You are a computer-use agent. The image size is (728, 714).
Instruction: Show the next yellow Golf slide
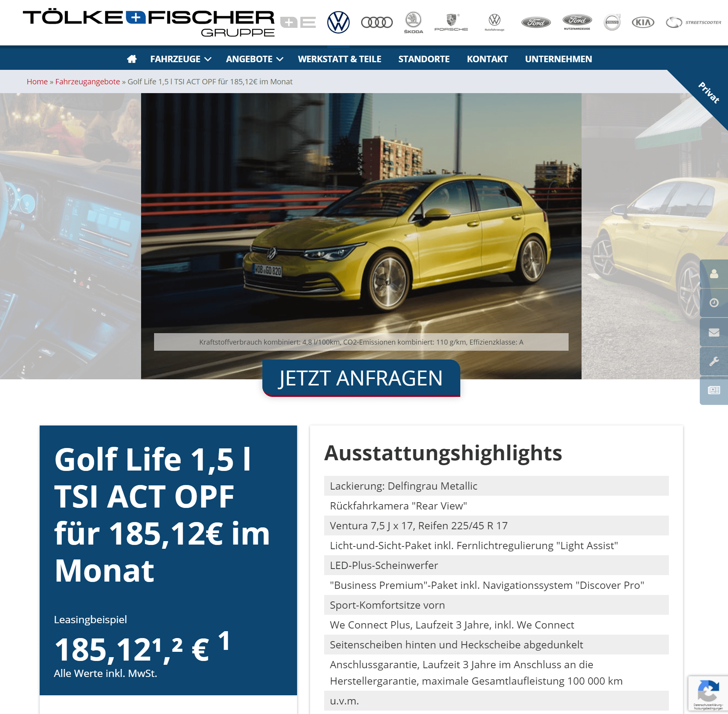click(641, 236)
